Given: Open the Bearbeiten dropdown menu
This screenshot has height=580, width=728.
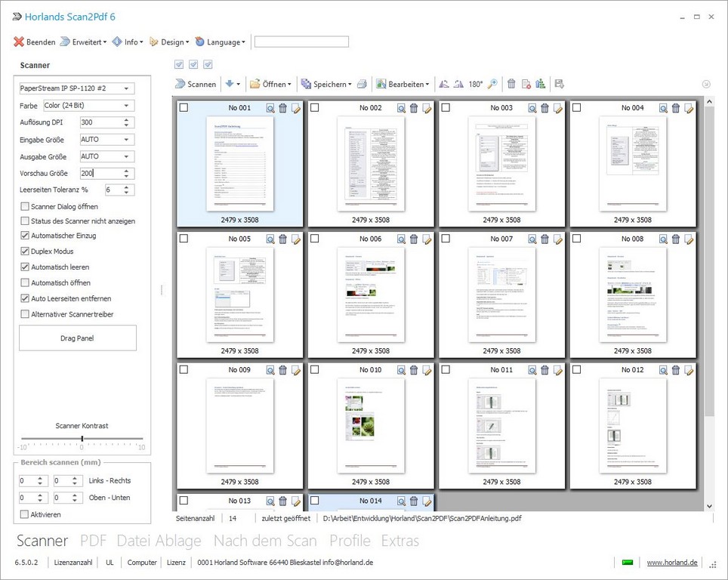Looking at the screenshot, I should pyautogui.click(x=403, y=84).
